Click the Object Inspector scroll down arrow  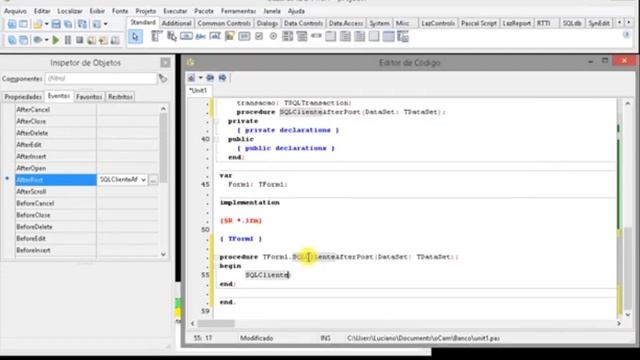click(x=163, y=254)
